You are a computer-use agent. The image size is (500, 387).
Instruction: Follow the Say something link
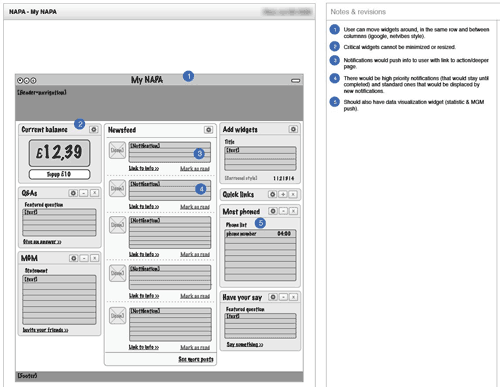(245, 344)
